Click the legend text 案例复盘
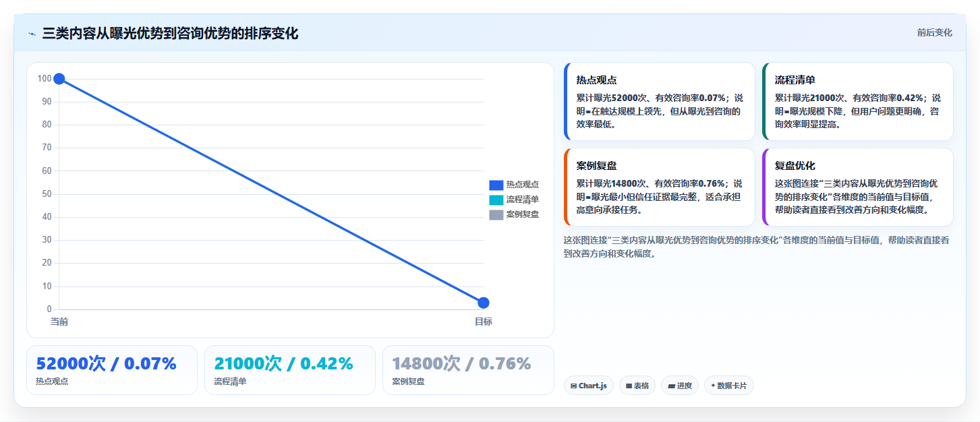The height and width of the screenshot is (422, 980). [x=523, y=214]
